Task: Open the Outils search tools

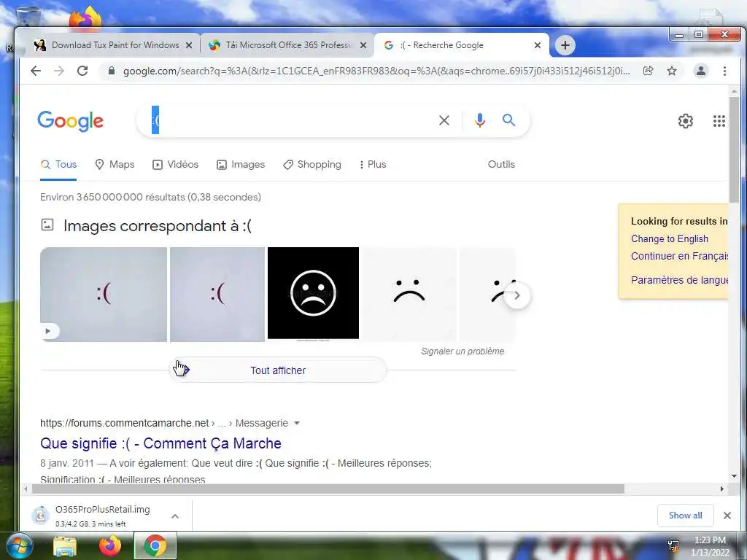Action: tap(501, 164)
